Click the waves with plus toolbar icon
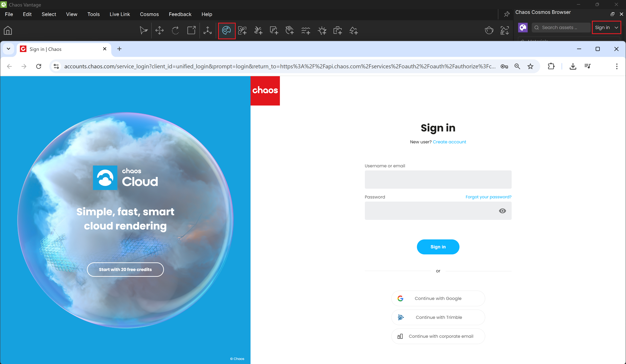Screen dimensions: 626x364 tap(306, 30)
